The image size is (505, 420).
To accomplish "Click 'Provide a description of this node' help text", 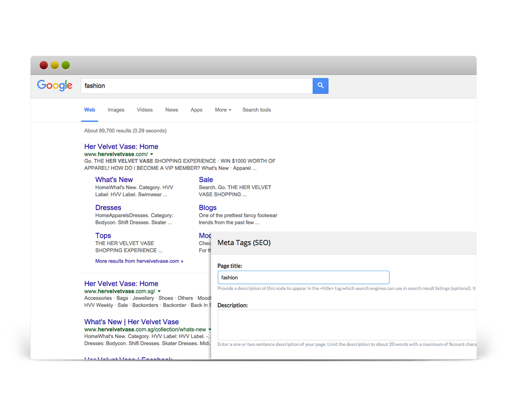I will click(347, 288).
